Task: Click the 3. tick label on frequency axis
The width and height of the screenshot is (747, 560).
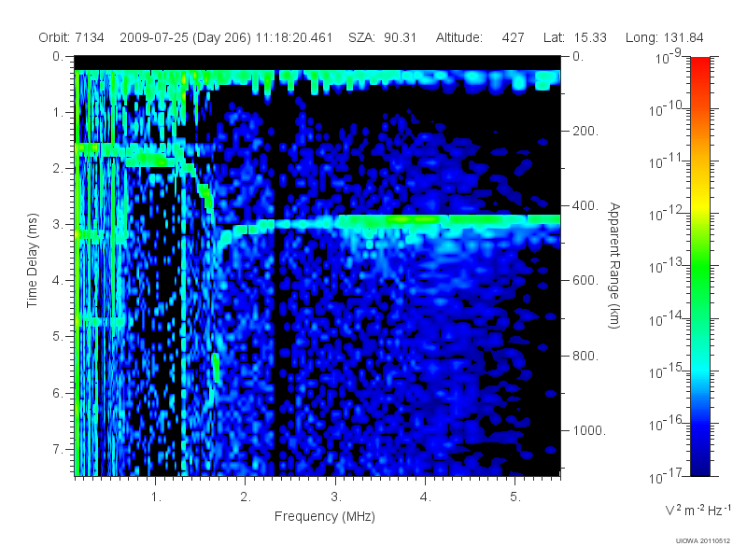Action: (336, 497)
